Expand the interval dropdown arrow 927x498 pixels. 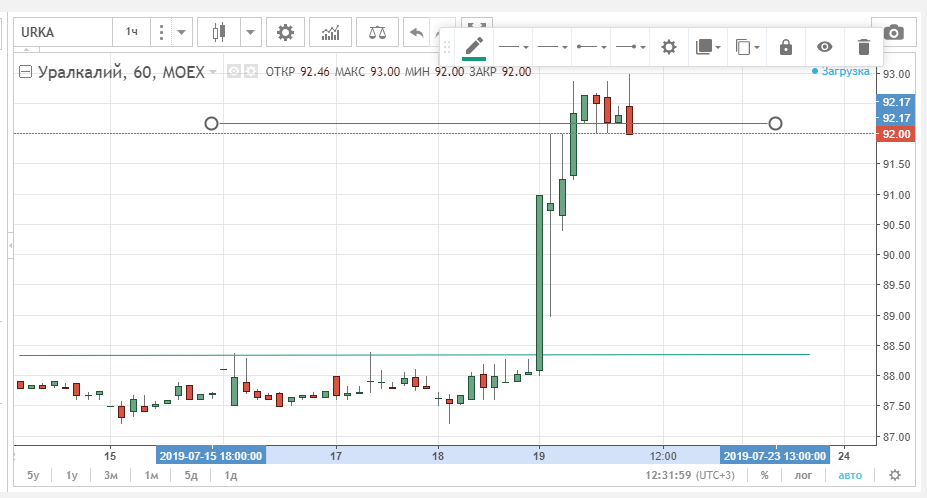point(181,32)
